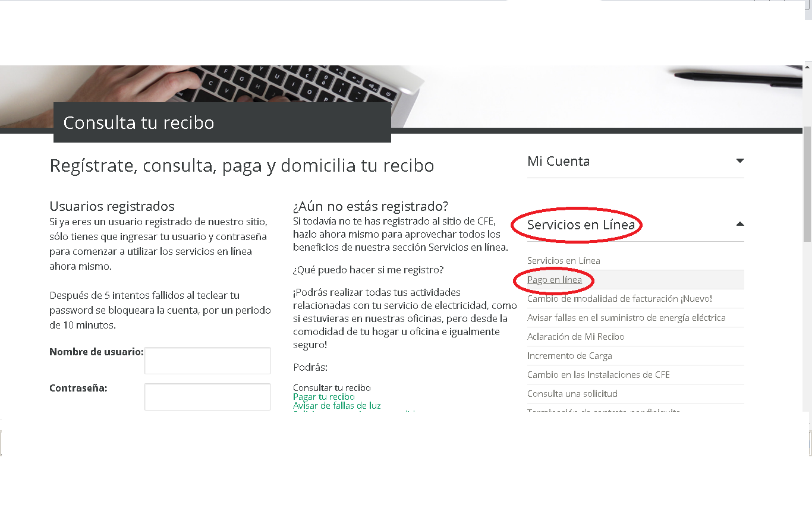Click the Usuarios registrados heading
This screenshot has width=812, height=505.
[112, 206]
